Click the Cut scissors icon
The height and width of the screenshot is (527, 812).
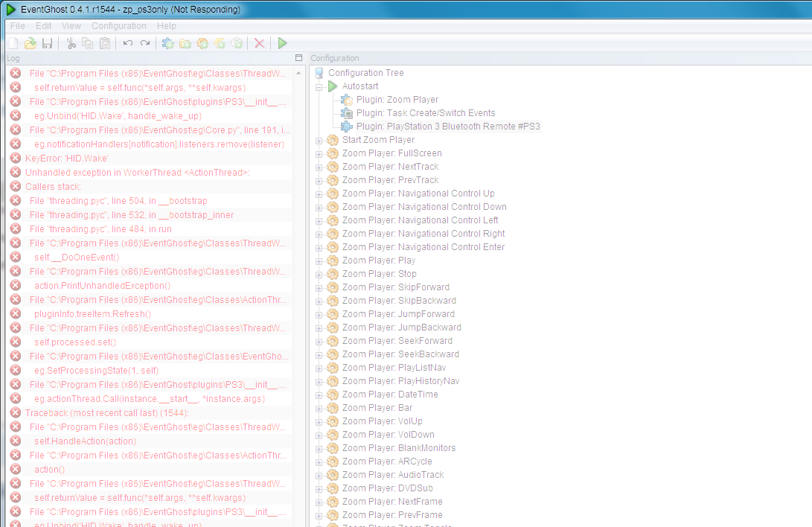pos(71,43)
